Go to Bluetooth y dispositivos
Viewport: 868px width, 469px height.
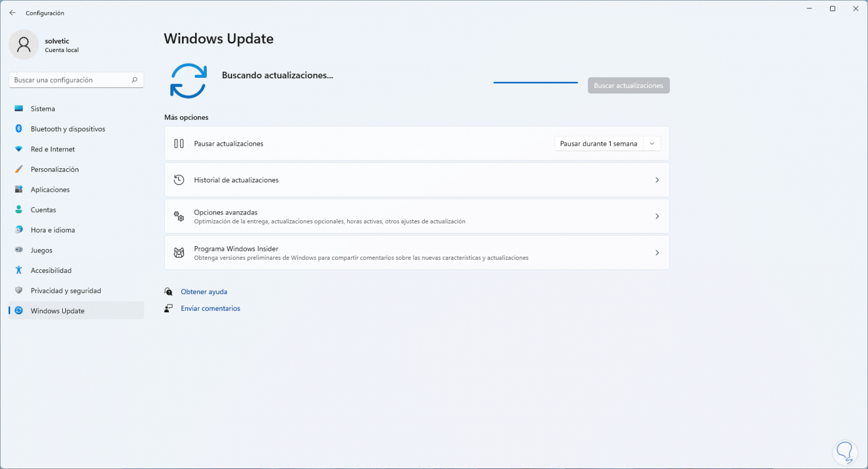click(x=76, y=129)
